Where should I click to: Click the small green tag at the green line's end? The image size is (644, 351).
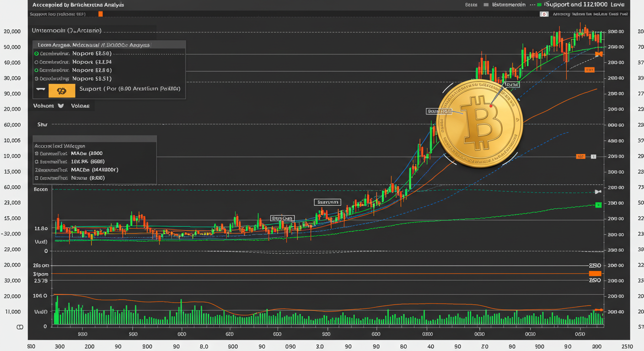point(598,205)
